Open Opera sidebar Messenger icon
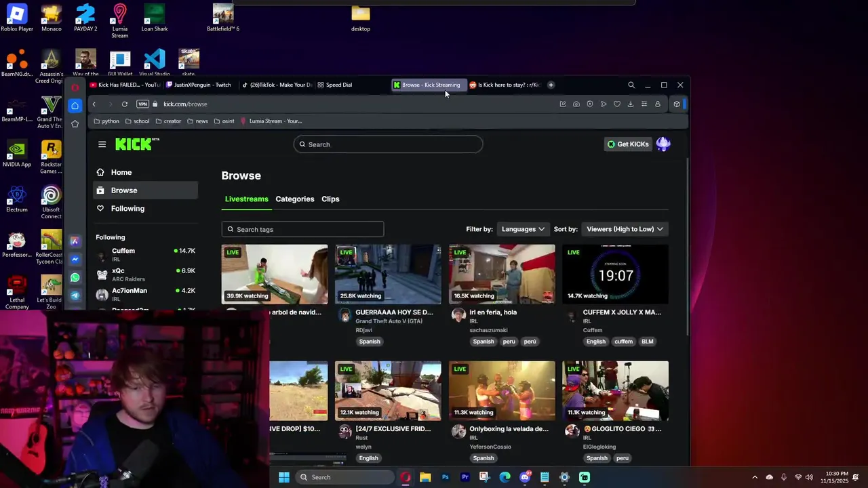This screenshot has width=868, height=488. (x=75, y=260)
